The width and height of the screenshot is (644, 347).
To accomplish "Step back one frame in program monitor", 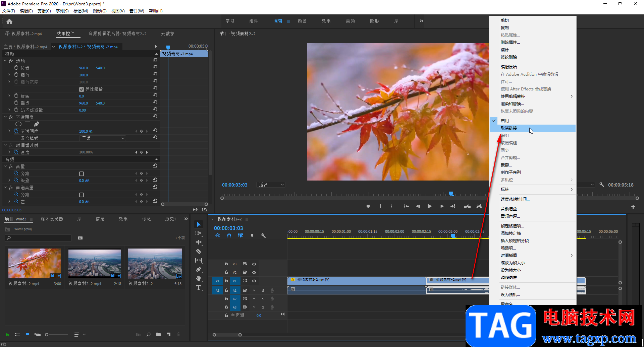I will pos(418,206).
